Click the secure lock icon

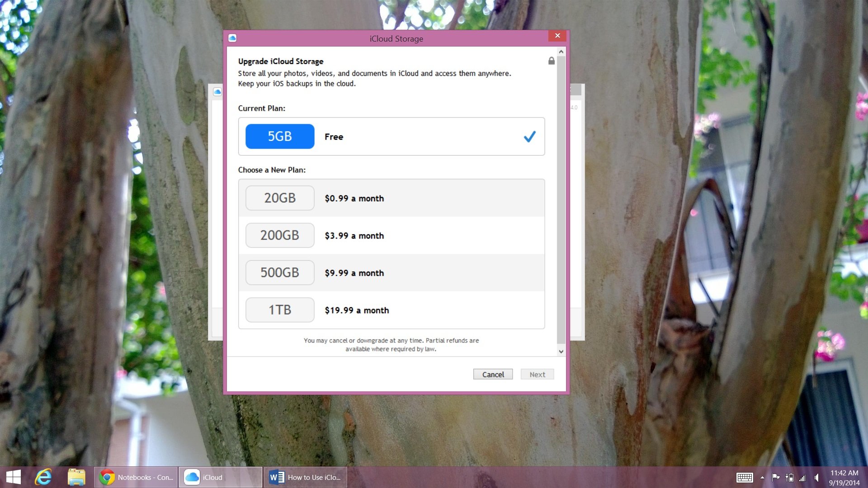point(552,61)
